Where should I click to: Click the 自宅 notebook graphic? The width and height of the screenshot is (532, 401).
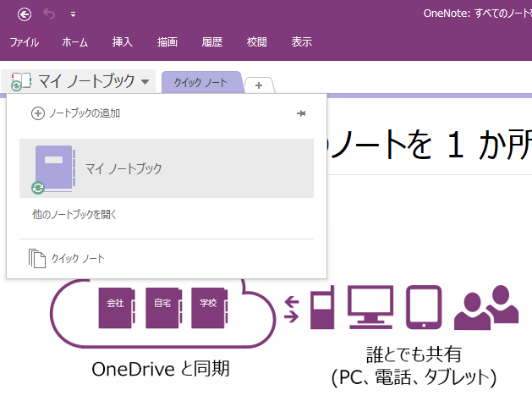pos(163,308)
